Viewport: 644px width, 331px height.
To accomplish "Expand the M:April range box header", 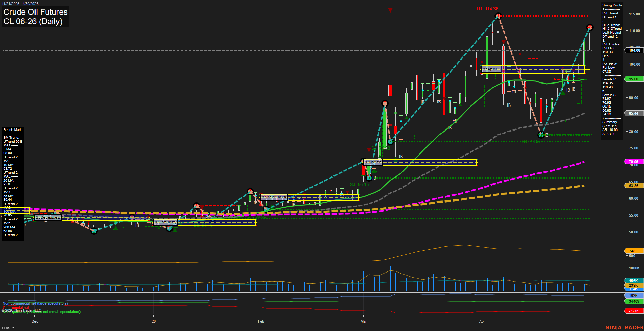I will coord(491,69).
